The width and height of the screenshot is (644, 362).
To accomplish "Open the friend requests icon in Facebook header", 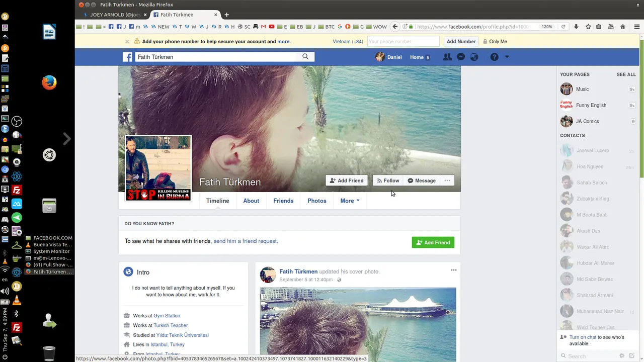I will click(447, 57).
